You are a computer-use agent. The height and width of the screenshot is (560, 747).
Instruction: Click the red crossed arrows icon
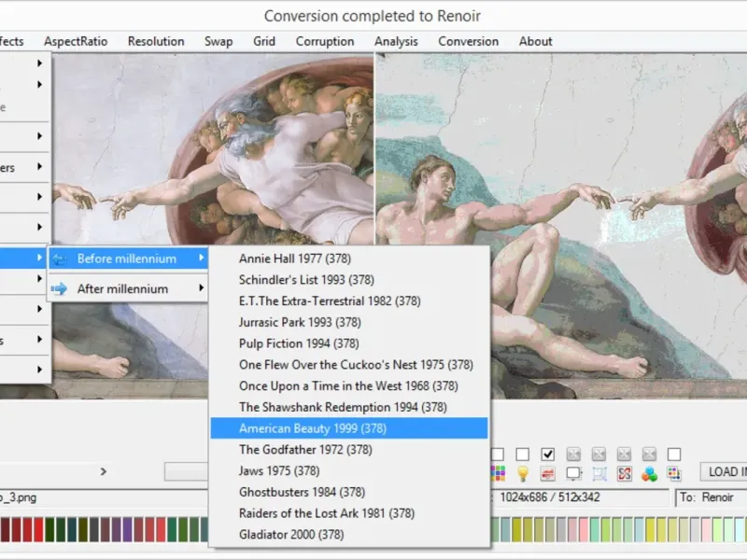624,473
